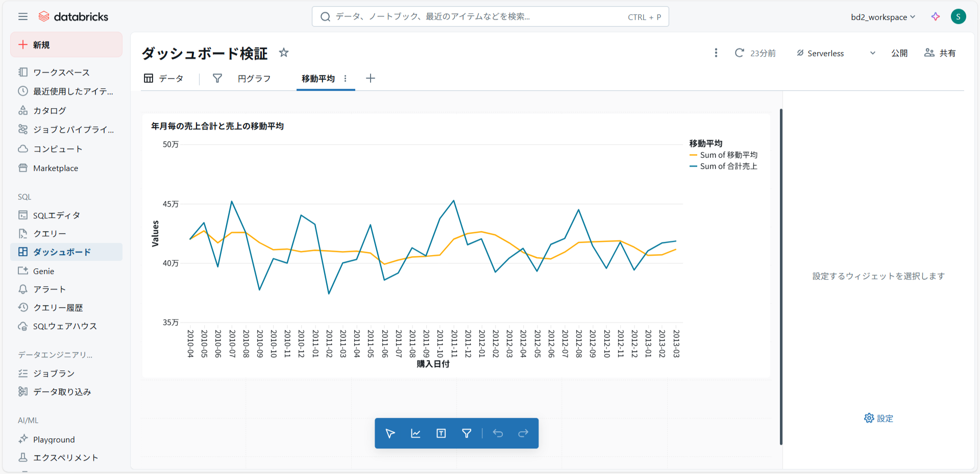Open the データ tab
Screen dimensions: 980x474
(164, 79)
